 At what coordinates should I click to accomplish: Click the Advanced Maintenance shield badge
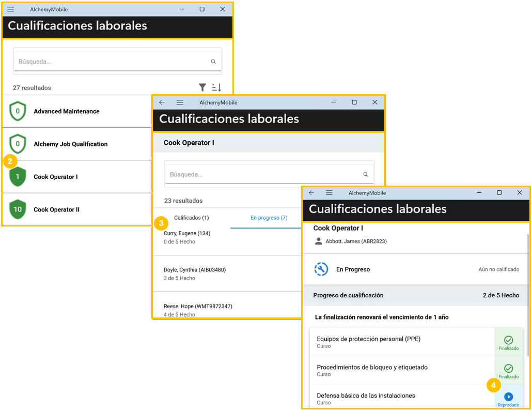coord(18,111)
